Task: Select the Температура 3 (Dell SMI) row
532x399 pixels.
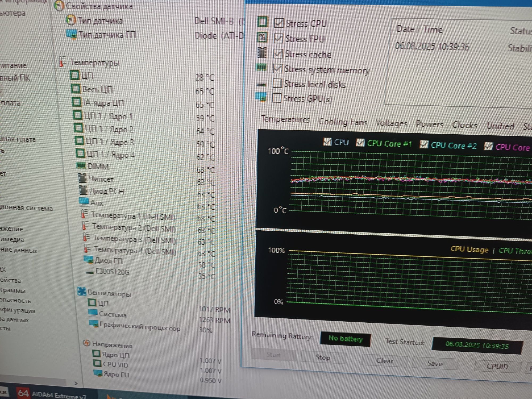Action: click(149, 240)
